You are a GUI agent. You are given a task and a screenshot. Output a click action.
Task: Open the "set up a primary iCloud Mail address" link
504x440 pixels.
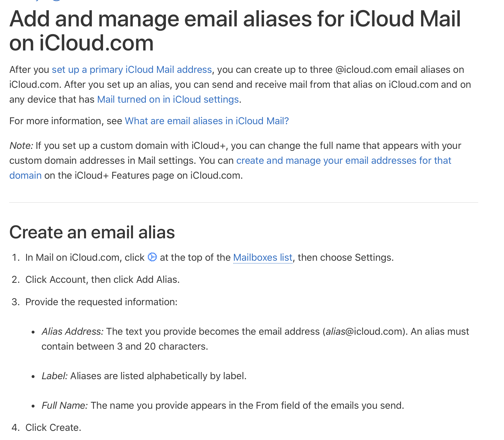(132, 70)
